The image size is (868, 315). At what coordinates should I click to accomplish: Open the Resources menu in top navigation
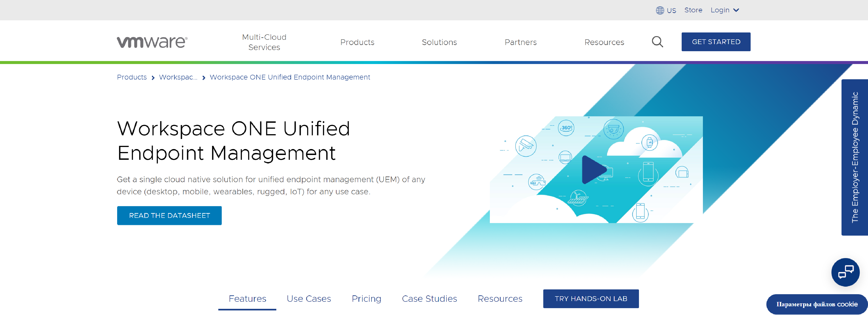coord(604,42)
